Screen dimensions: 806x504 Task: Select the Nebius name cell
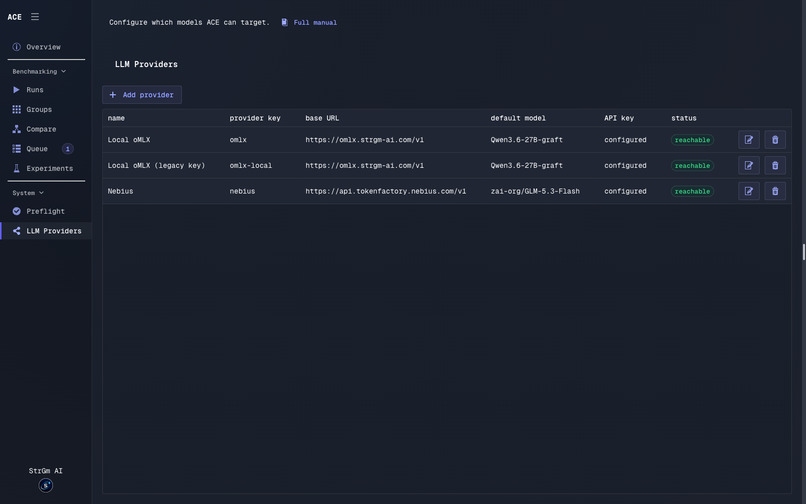pos(120,191)
